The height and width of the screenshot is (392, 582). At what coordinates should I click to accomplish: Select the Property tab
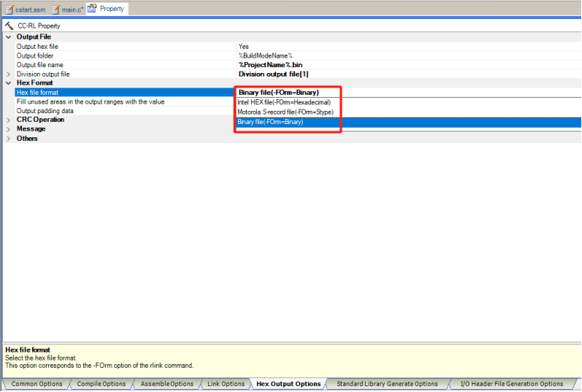coord(107,9)
